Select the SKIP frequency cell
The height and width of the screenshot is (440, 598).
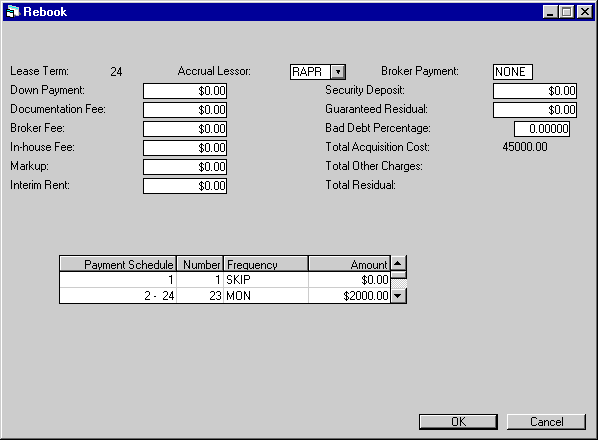266,279
